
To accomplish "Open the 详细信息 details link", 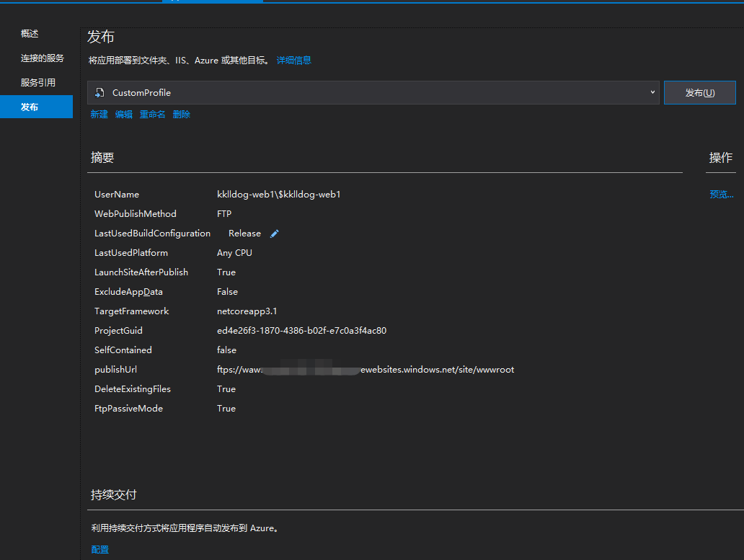I will coord(293,60).
